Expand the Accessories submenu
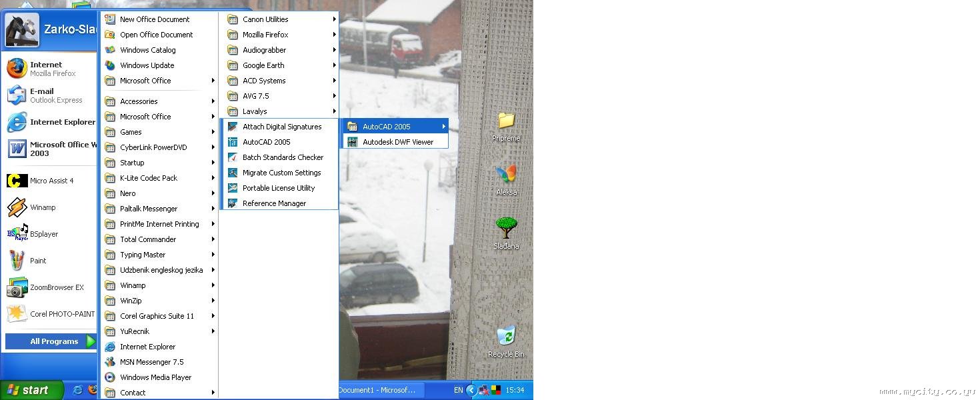 pos(160,101)
